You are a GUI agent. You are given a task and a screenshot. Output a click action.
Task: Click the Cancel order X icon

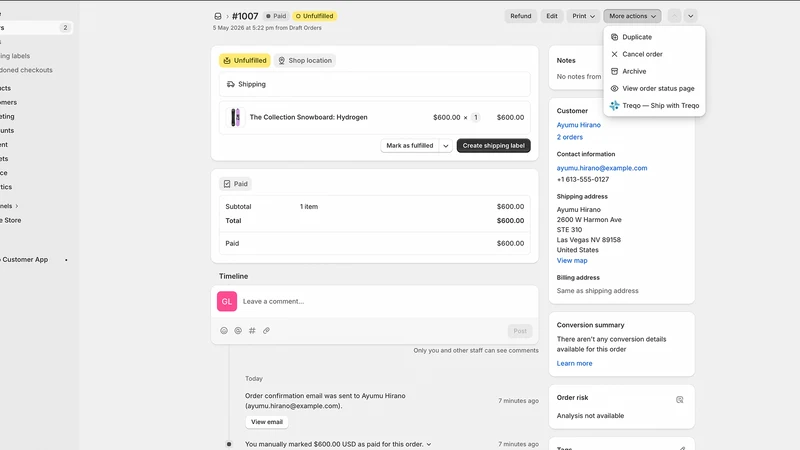point(614,54)
